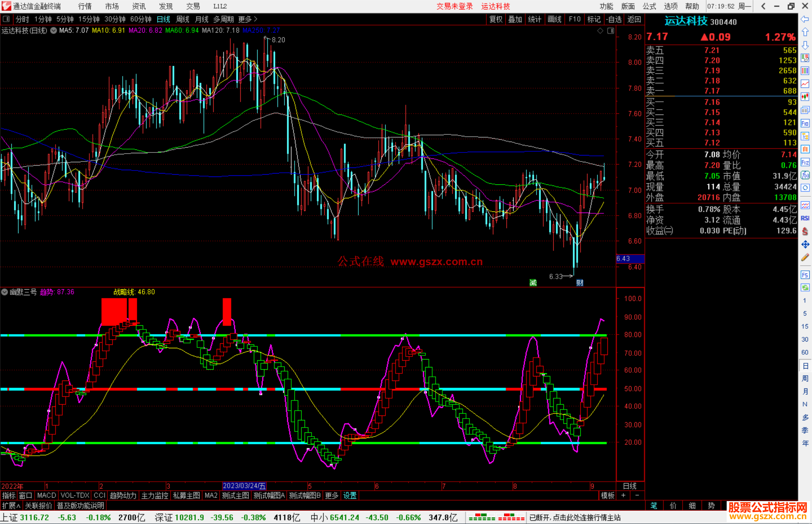Click the RSI indicator icon in right sidebar
The width and height of the screenshot is (812, 524).
805,218
